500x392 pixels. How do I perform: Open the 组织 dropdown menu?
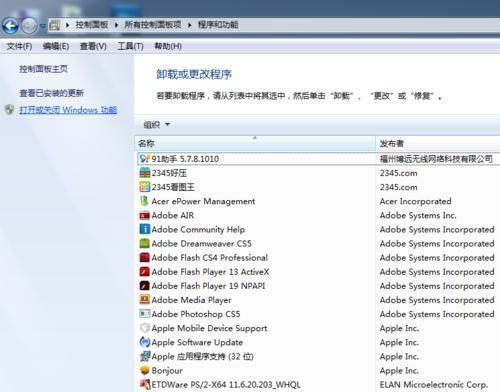(157, 125)
